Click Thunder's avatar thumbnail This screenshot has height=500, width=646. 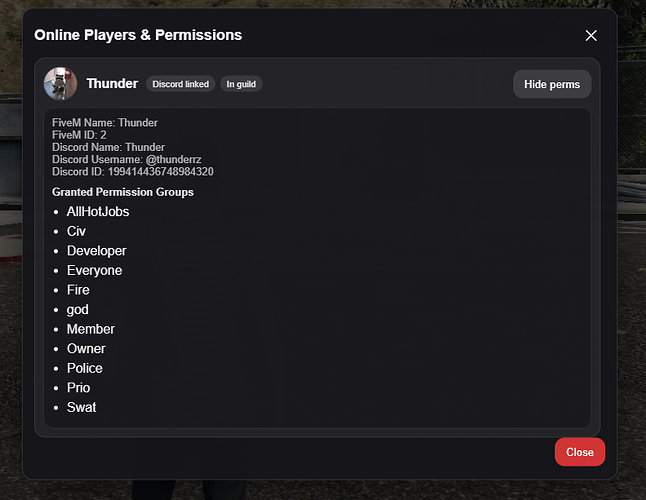pos(60,84)
